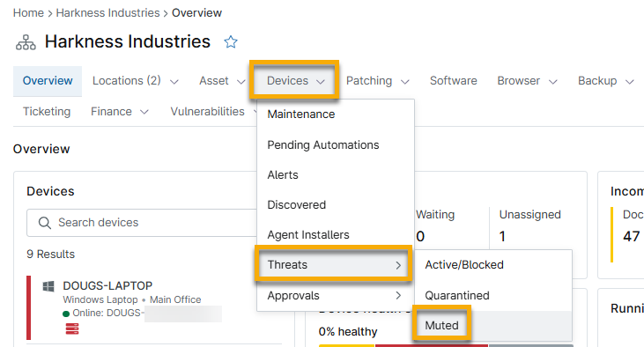The height and width of the screenshot is (347, 644).
Task: Expand the Finance dropdown chevron
Action: tap(144, 112)
